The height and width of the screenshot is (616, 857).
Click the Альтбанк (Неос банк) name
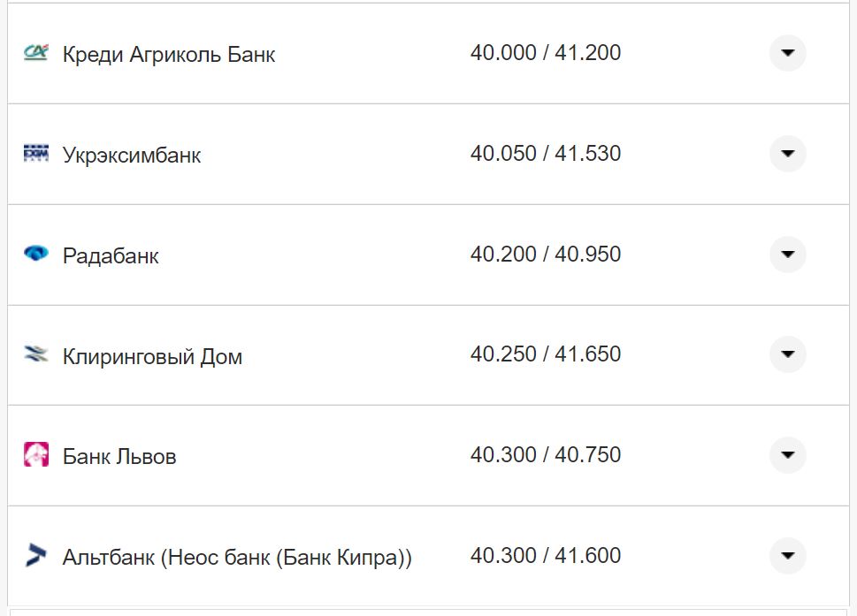[237, 558]
